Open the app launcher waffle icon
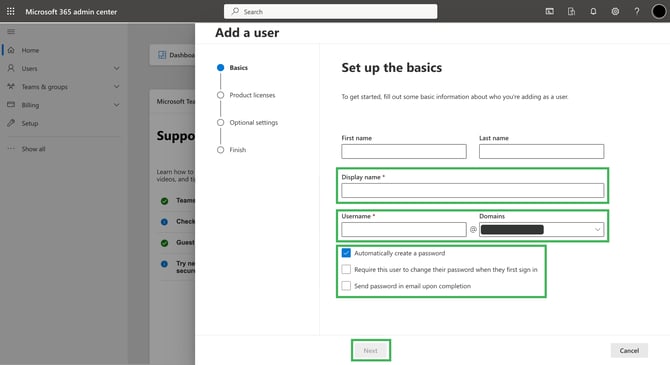The width and height of the screenshot is (670, 365). click(11, 12)
